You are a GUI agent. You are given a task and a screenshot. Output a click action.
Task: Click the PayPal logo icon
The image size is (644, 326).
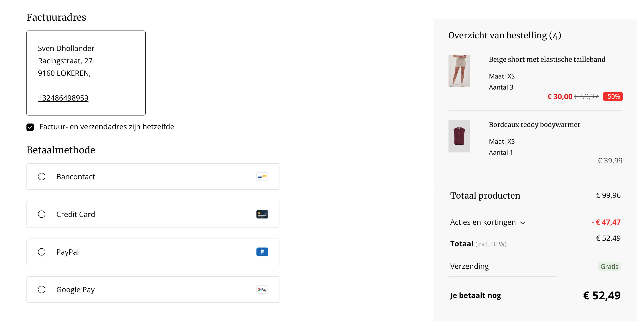262,252
